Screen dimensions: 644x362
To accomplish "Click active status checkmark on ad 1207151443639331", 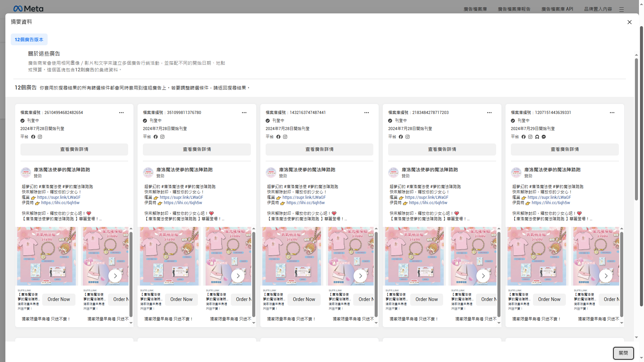I will (x=513, y=121).
